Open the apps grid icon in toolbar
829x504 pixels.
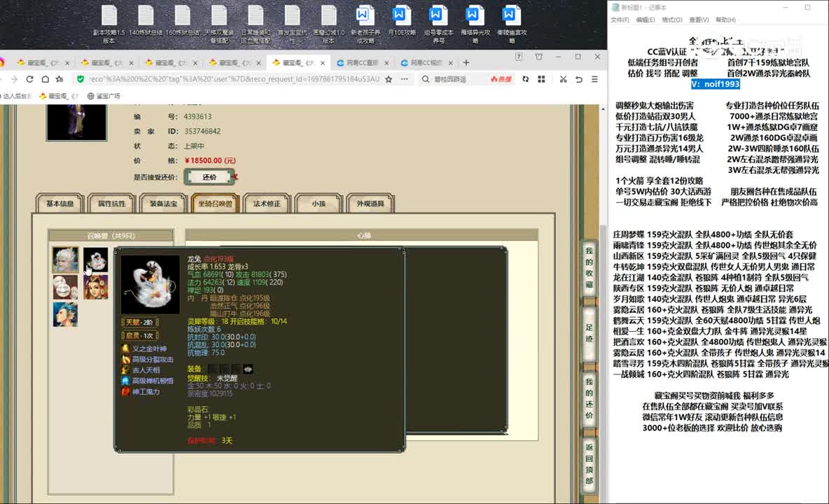coord(541,79)
